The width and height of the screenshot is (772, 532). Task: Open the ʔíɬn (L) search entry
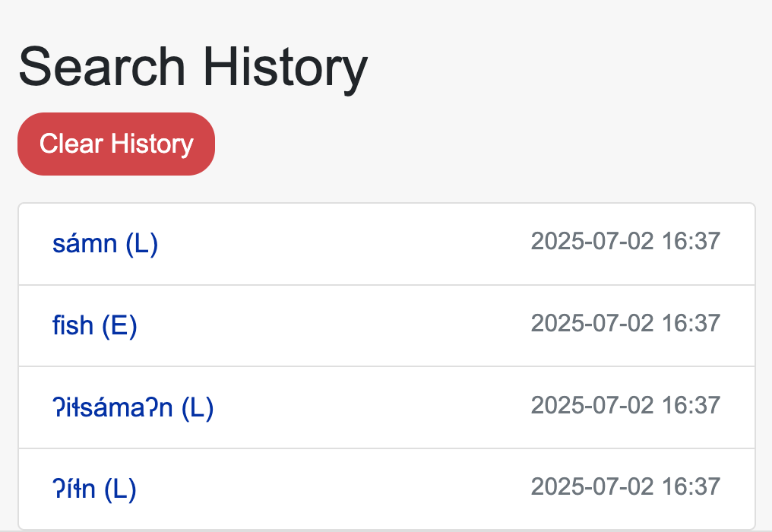(94, 489)
